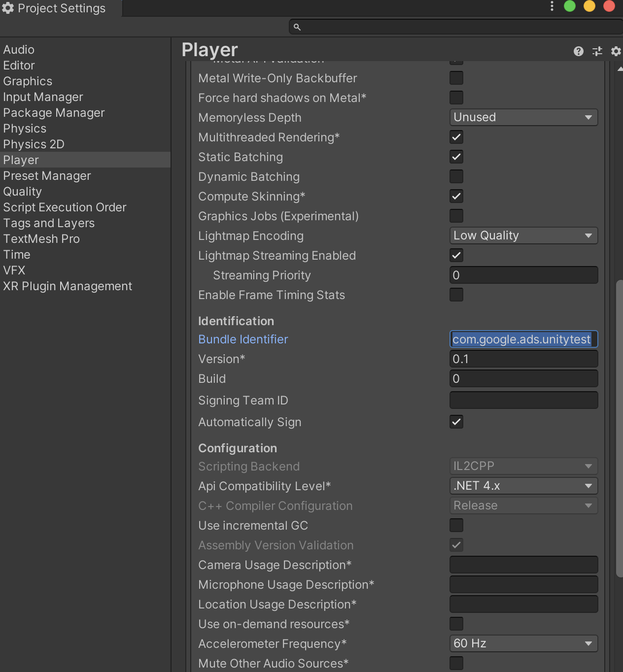The height and width of the screenshot is (672, 623).
Task: Open the window's three-dot options menu
Action: [x=552, y=6]
